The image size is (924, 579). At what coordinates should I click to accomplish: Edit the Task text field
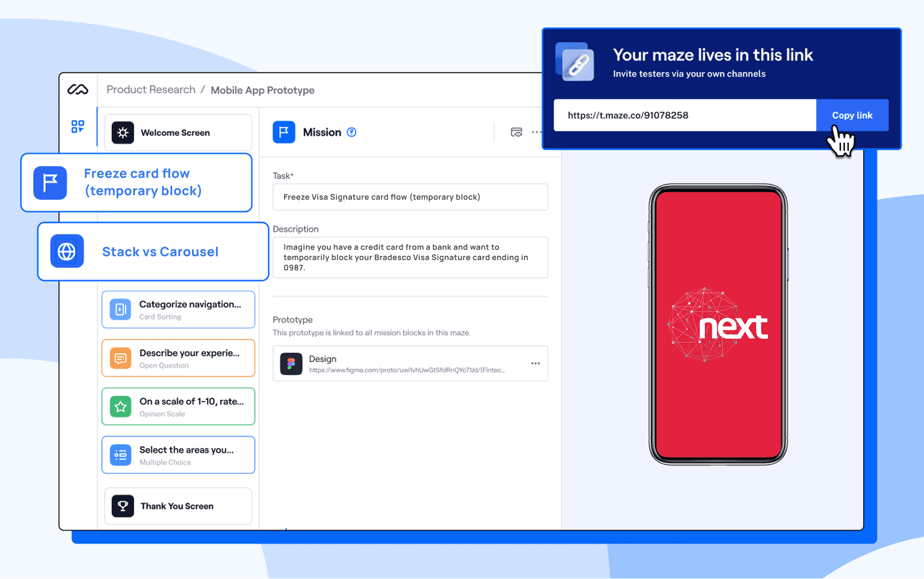410,197
